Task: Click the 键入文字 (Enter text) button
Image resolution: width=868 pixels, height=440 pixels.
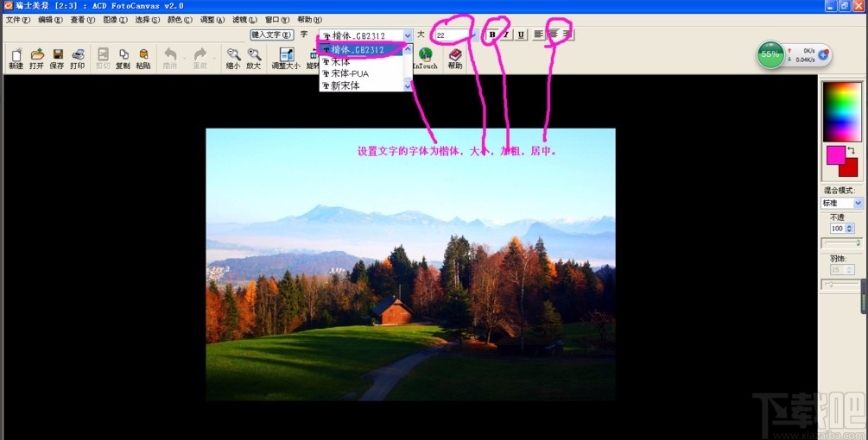Action: 272,35
